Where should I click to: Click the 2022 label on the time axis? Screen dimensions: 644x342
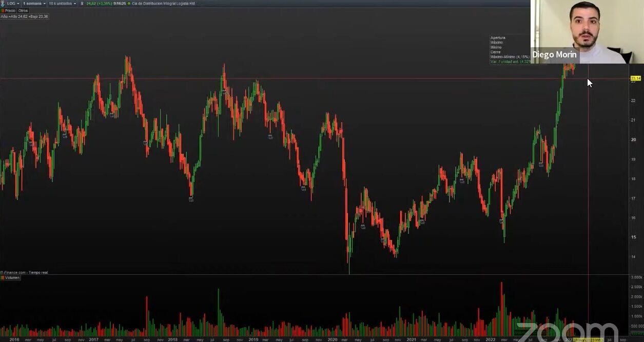coord(491,339)
